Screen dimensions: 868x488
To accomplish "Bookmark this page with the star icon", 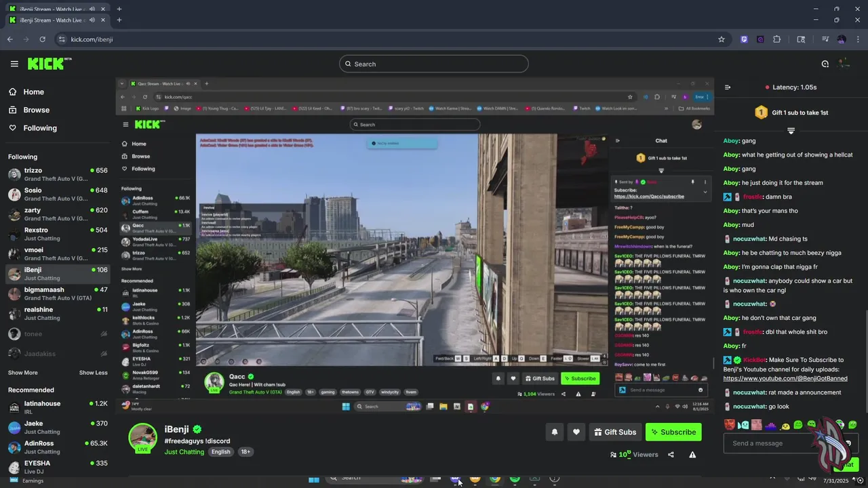I will [x=722, y=39].
